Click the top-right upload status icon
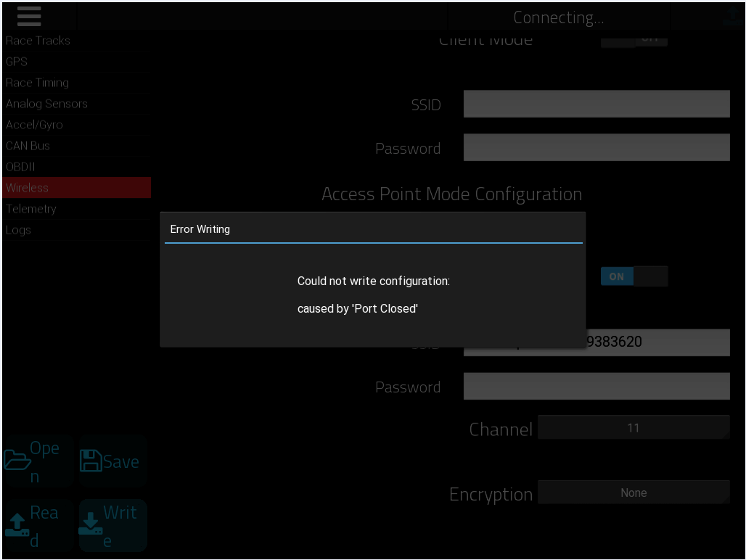This screenshot has height=560, width=746. click(731, 16)
